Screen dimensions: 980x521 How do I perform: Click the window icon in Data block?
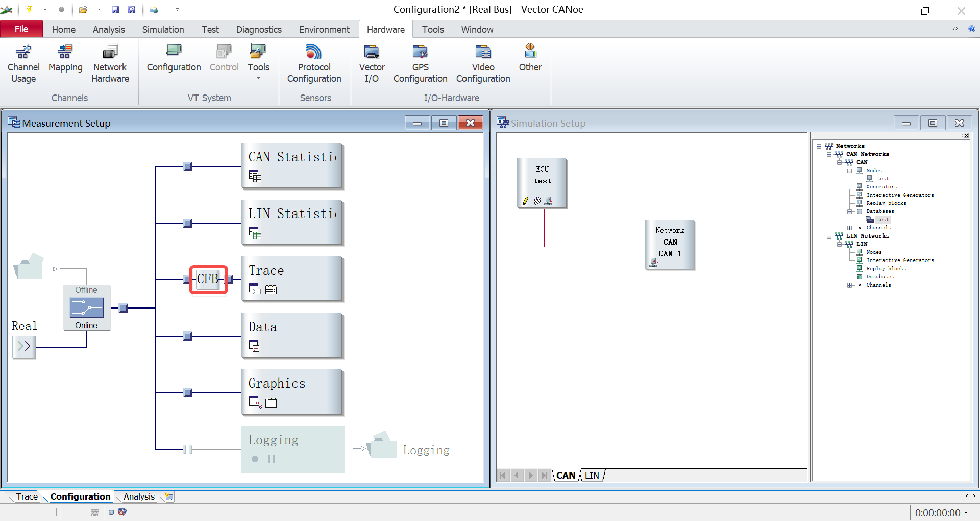(x=254, y=346)
